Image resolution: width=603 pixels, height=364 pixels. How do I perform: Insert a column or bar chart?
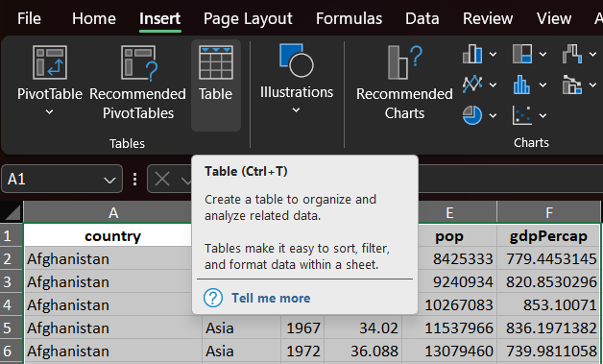point(472,54)
